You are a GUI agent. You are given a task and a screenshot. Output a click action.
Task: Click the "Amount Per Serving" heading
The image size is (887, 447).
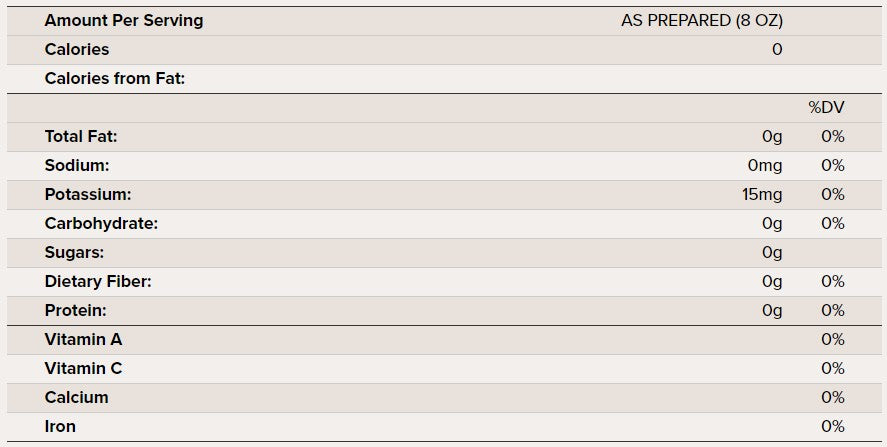124,21
